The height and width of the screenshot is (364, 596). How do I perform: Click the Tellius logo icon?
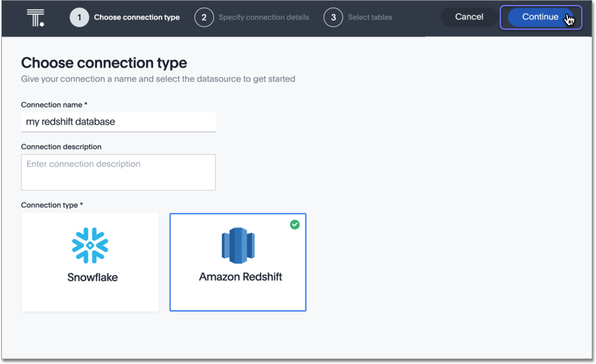[34, 17]
